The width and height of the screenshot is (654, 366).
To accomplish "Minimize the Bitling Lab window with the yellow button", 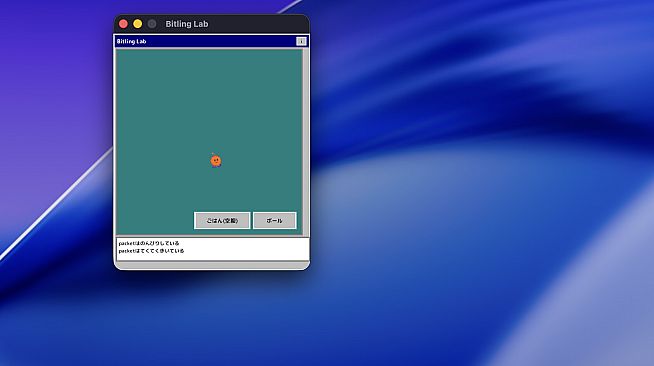I will pyautogui.click(x=138, y=24).
